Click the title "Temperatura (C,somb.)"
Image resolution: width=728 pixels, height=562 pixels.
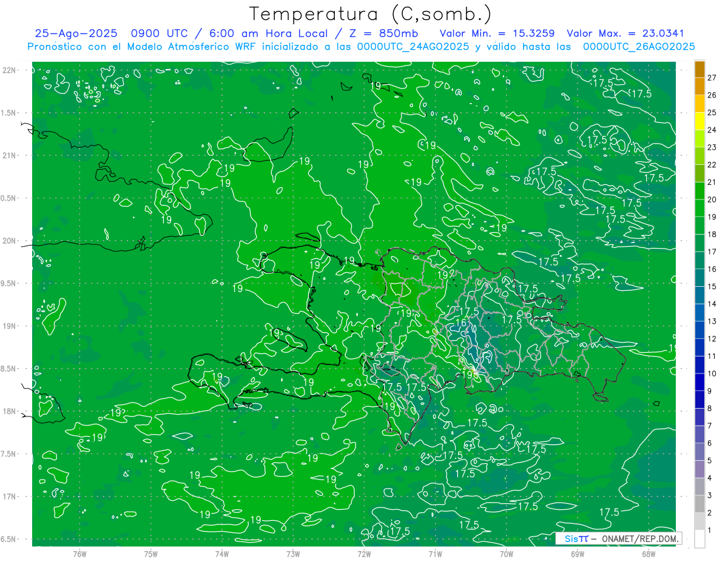[x=371, y=15]
